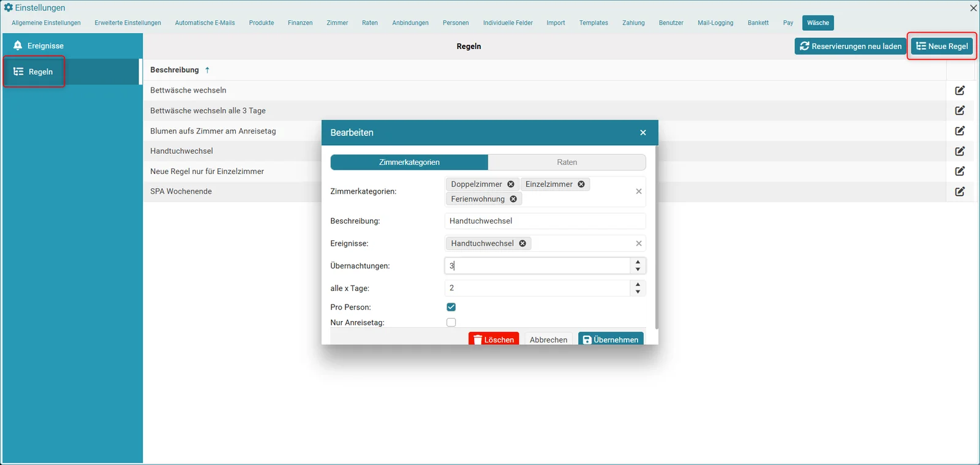Screen dimensions: 980x465
Task: Increase 'alle x Tage' value
Action: (638, 285)
